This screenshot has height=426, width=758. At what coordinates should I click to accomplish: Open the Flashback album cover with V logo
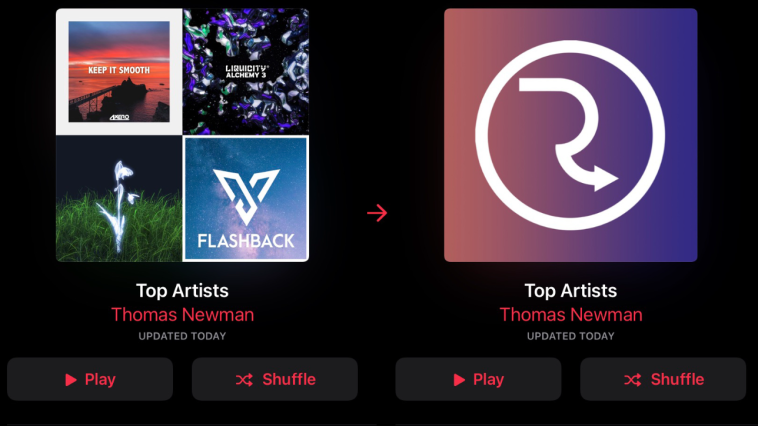246,199
